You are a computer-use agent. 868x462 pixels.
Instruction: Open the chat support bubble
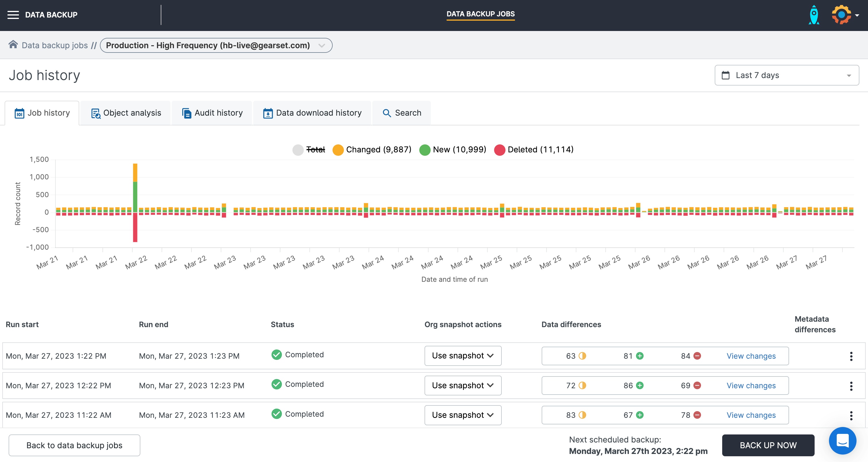click(842, 441)
